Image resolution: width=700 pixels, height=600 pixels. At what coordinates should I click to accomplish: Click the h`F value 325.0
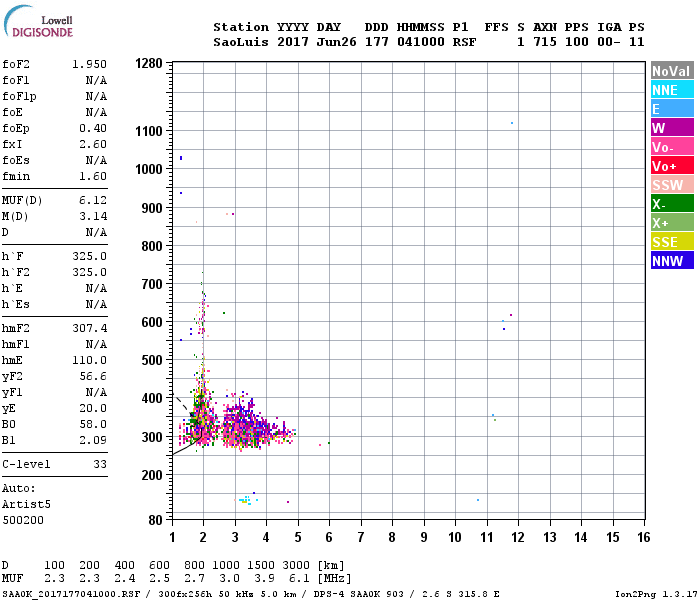tap(89, 257)
